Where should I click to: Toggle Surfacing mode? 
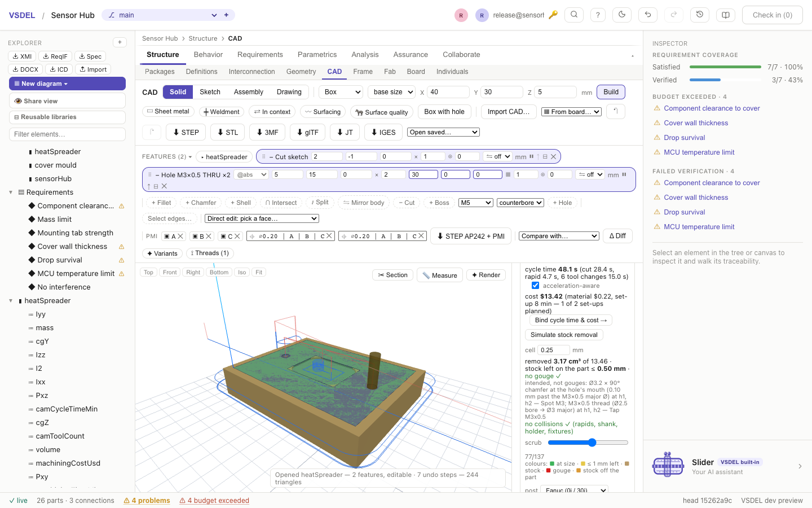pos(323,112)
